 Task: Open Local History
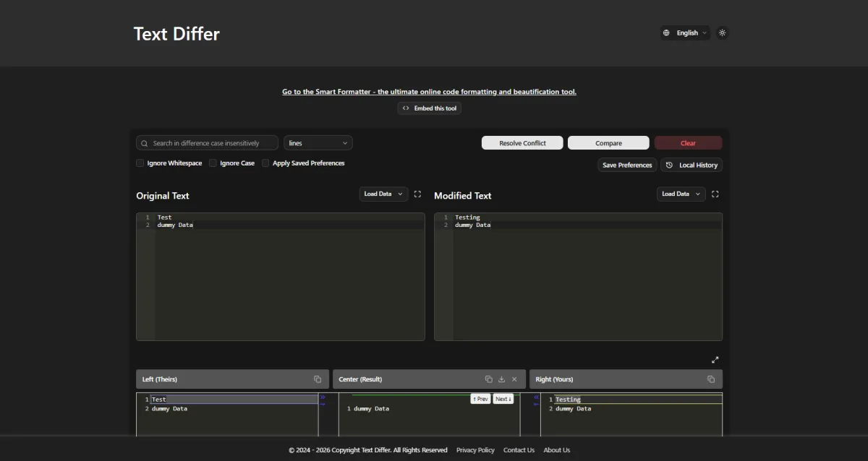[x=692, y=165]
